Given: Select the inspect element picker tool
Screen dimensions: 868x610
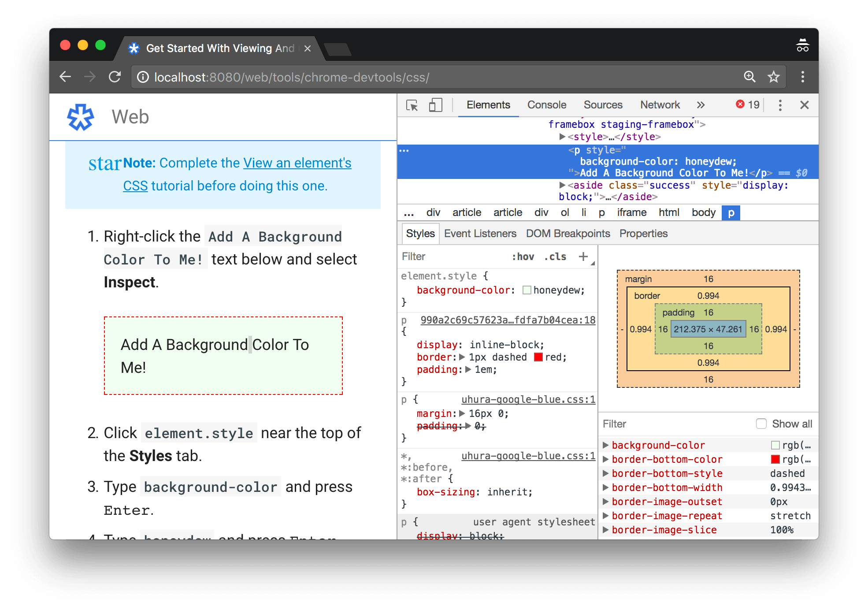Looking at the screenshot, I should coord(412,105).
